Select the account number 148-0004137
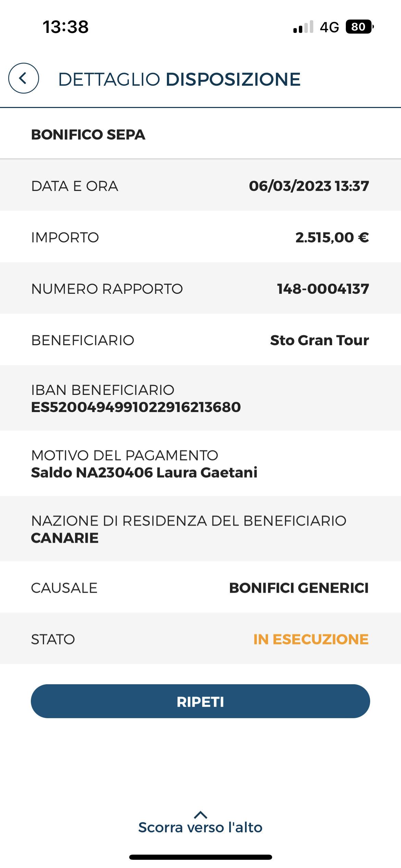 tap(323, 289)
